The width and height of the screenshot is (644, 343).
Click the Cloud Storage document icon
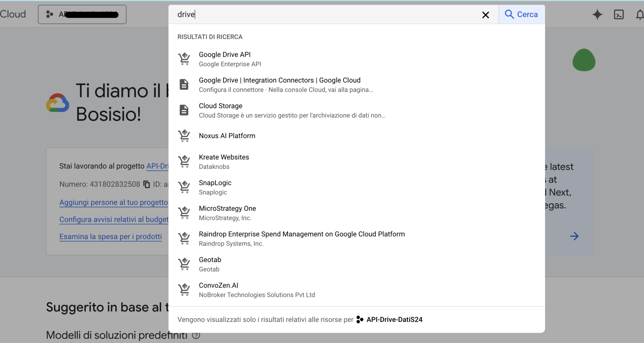(184, 110)
